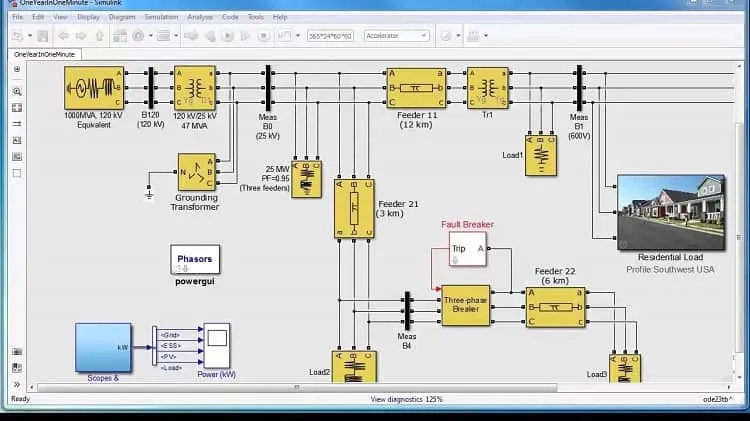Screen dimensions: 750x421
Task: Select the Zoom tool in left palette
Action: [17, 91]
